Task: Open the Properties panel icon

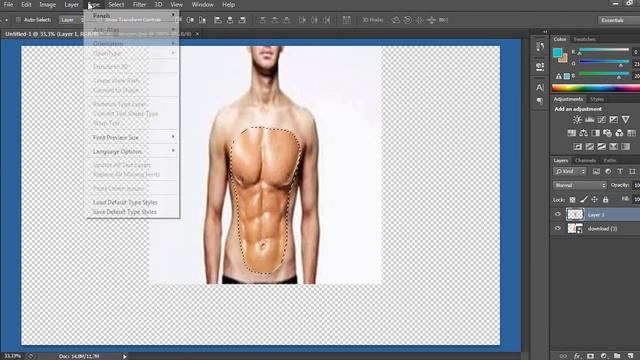Action: tap(540, 66)
